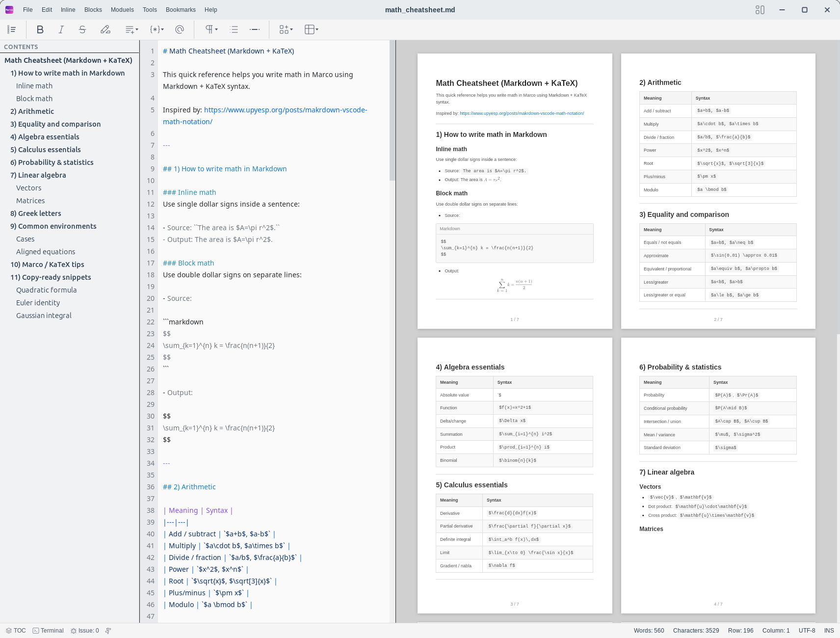Toggle the sidebar panel icon in toolbar
The image size is (840, 638).
pos(12,29)
